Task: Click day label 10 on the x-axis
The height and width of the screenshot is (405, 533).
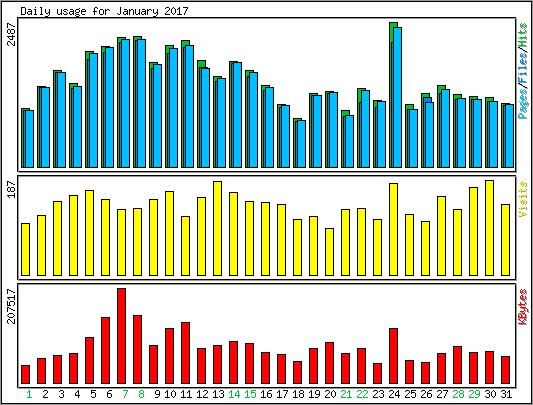Action: (x=170, y=394)
